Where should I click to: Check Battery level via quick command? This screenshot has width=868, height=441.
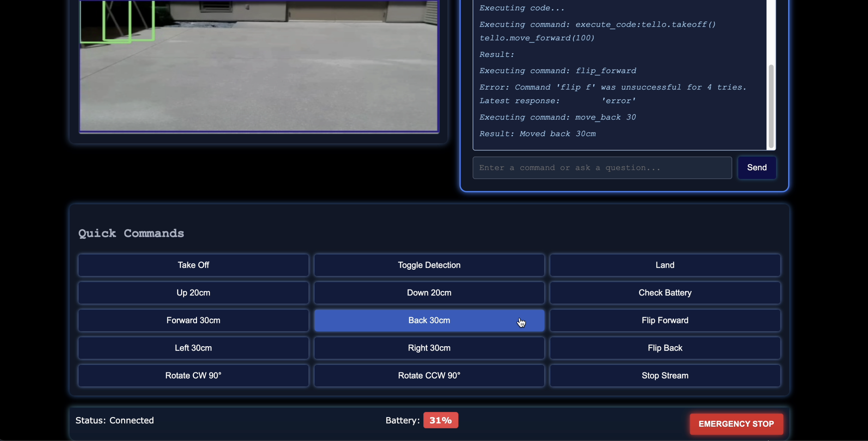point(664,293)
